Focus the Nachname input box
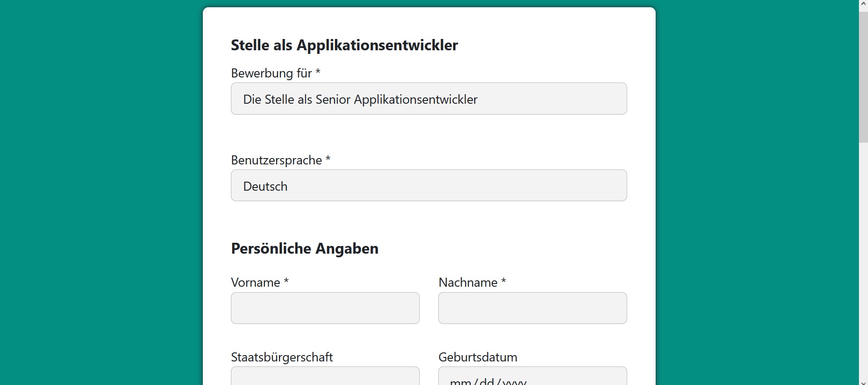The width and height of the screenshot is (868, 385). 532,308
